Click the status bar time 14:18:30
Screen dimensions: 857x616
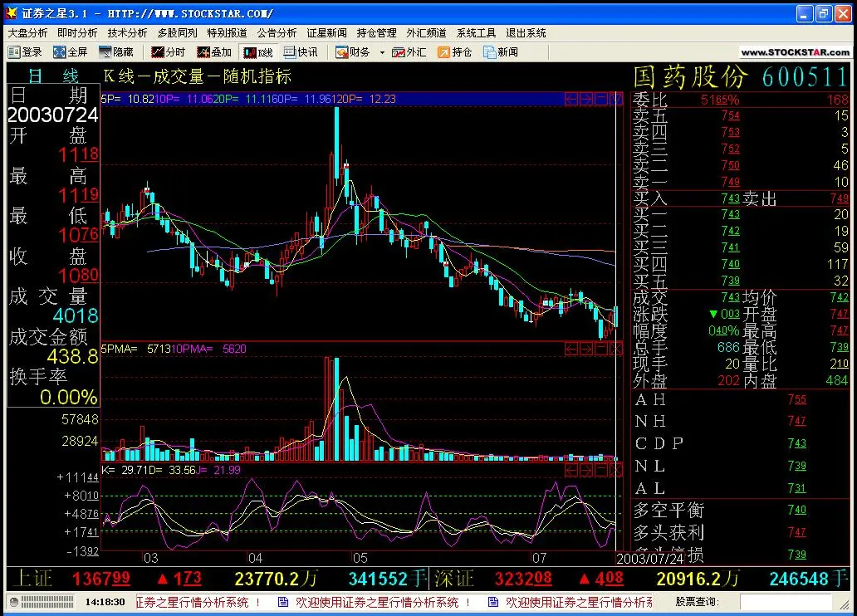point(105,603)
